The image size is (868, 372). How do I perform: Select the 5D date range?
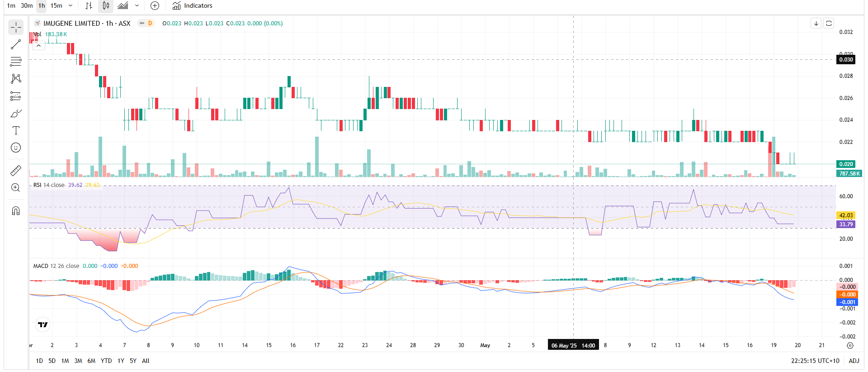(x=52, y=361)
